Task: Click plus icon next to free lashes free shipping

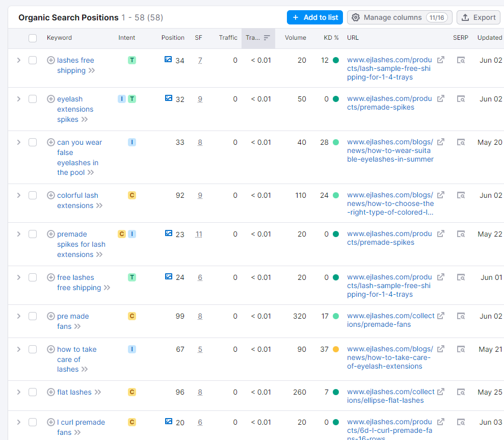Action: (x=51, y=277)
